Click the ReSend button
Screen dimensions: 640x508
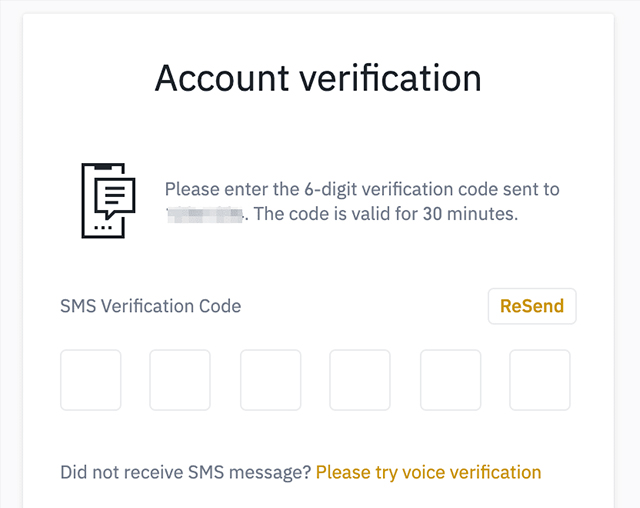532,306
